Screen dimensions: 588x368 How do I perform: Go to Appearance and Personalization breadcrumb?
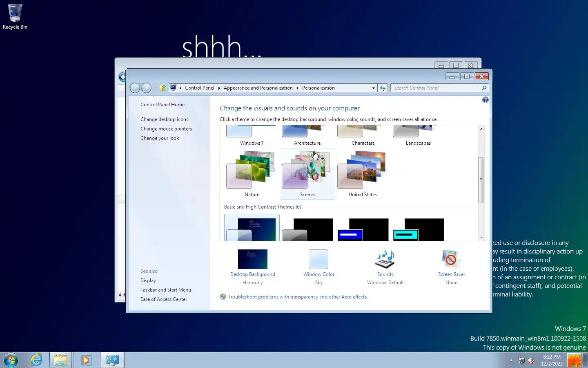(258, 88)
